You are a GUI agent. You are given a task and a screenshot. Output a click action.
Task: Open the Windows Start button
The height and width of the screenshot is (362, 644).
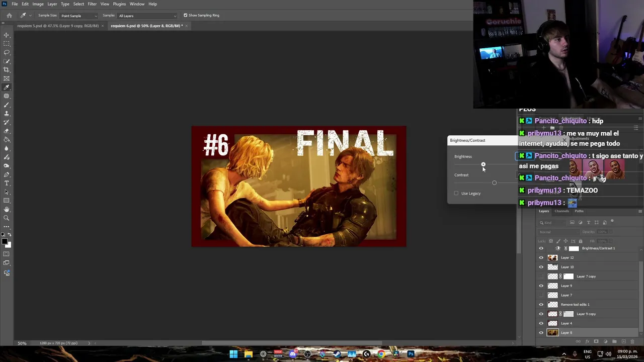tap(233, 354)
